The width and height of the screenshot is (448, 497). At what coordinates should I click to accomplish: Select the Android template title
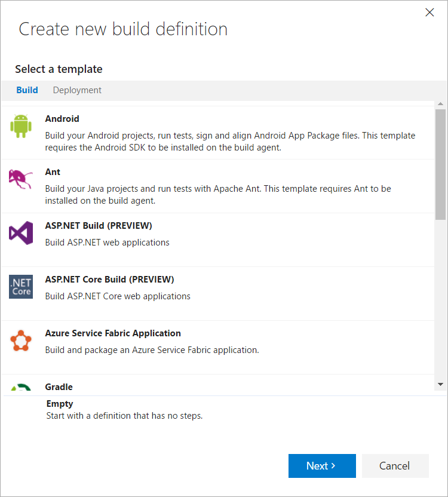[62, 118]
